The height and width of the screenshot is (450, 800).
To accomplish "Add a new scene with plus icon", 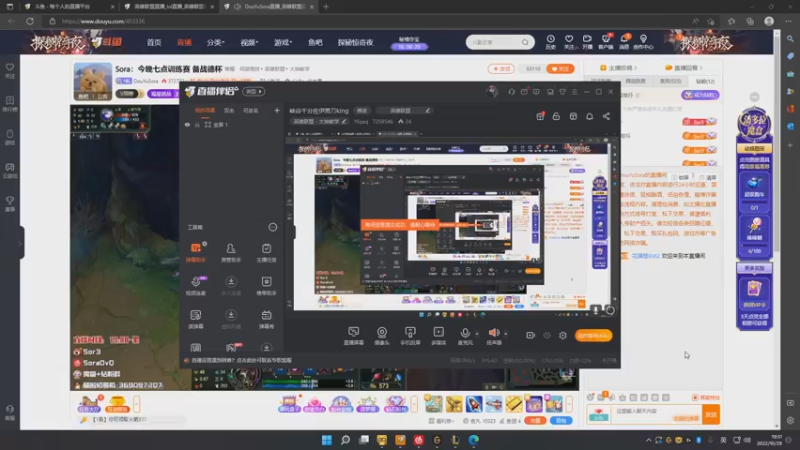I will point(277,110).
